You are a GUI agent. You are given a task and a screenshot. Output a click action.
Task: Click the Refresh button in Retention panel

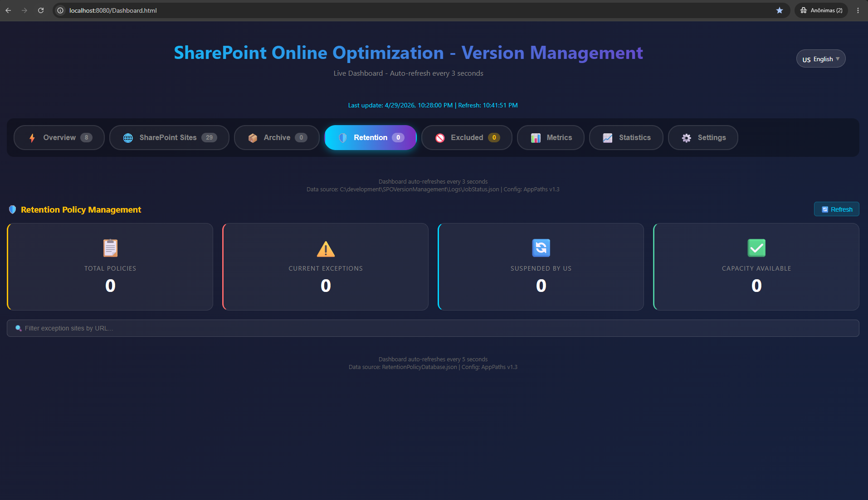point(837,209)
